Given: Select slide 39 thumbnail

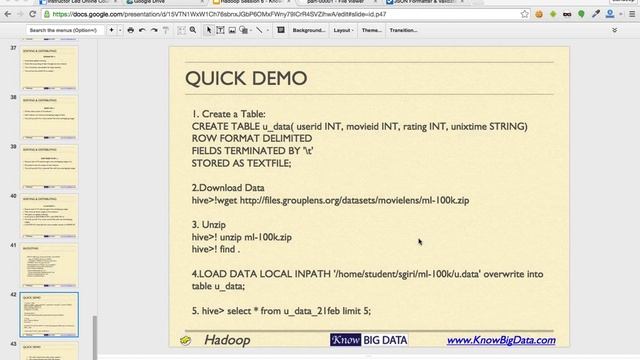Looking at the screenshot, I should 49,167.
